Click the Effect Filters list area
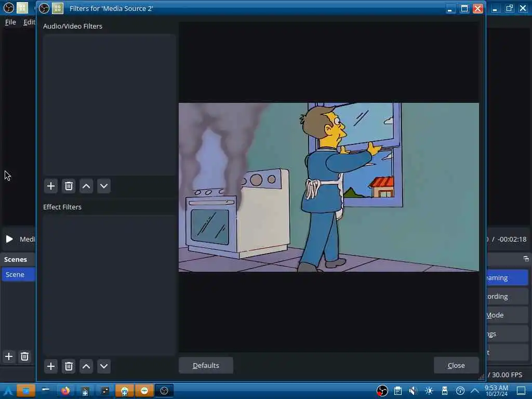 click(109, 285)
